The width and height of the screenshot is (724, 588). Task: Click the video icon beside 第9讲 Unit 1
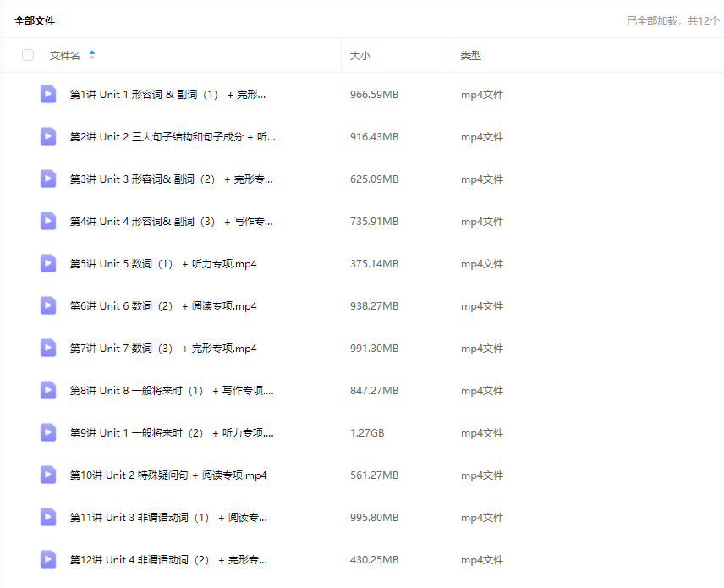pyautogui.click(x=48, y=432)
